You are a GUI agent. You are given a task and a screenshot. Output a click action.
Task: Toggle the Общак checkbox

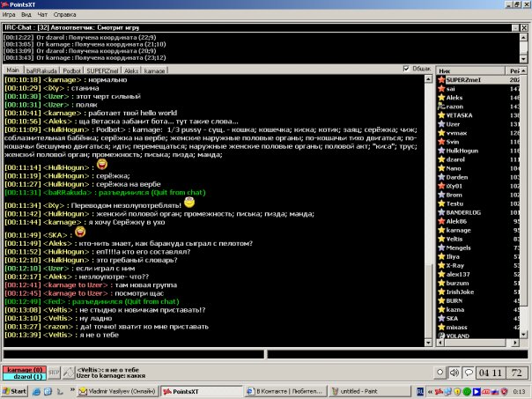click(406, 69)
